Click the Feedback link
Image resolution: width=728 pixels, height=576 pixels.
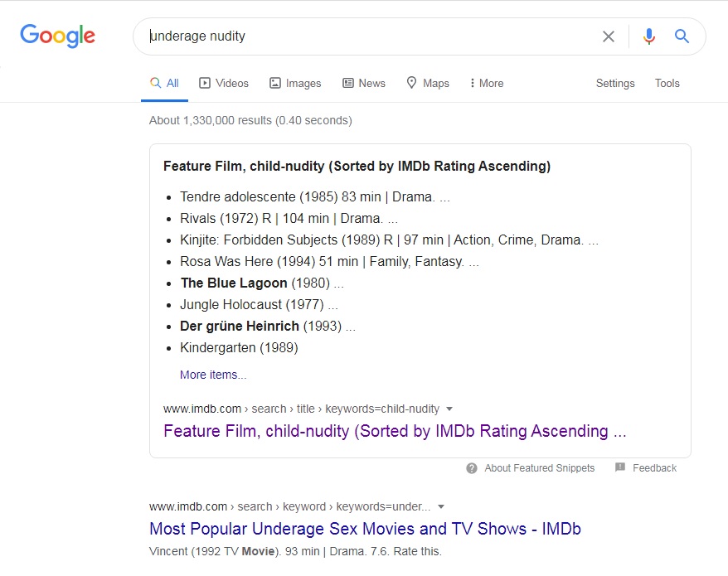pos(655,468)
